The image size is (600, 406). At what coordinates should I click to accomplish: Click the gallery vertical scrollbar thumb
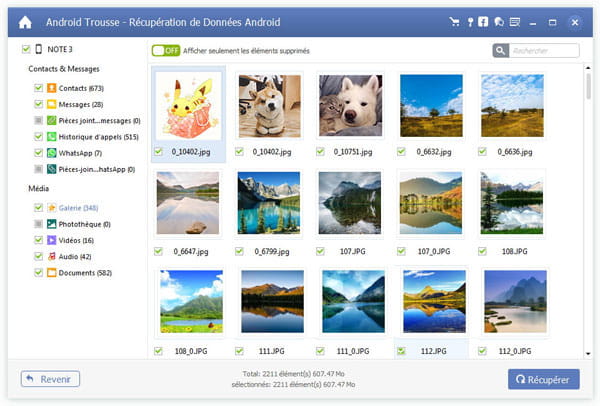click(588, 86)
